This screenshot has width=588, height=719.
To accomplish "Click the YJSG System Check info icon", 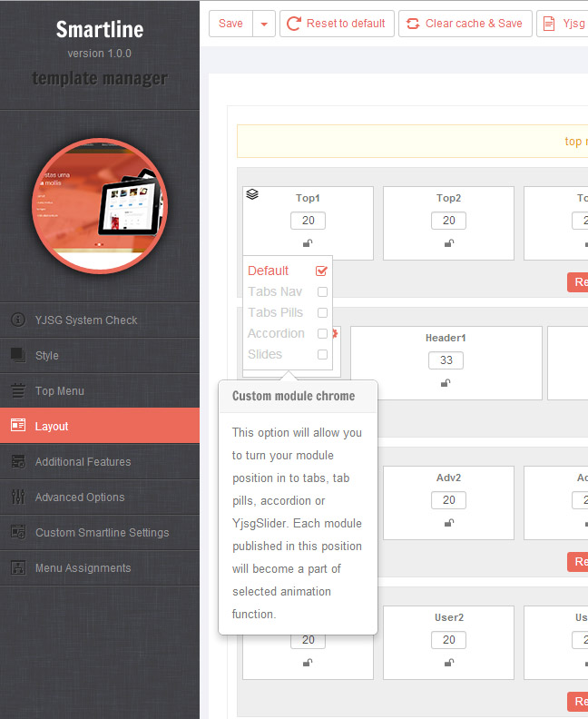I will pos(18,320).
